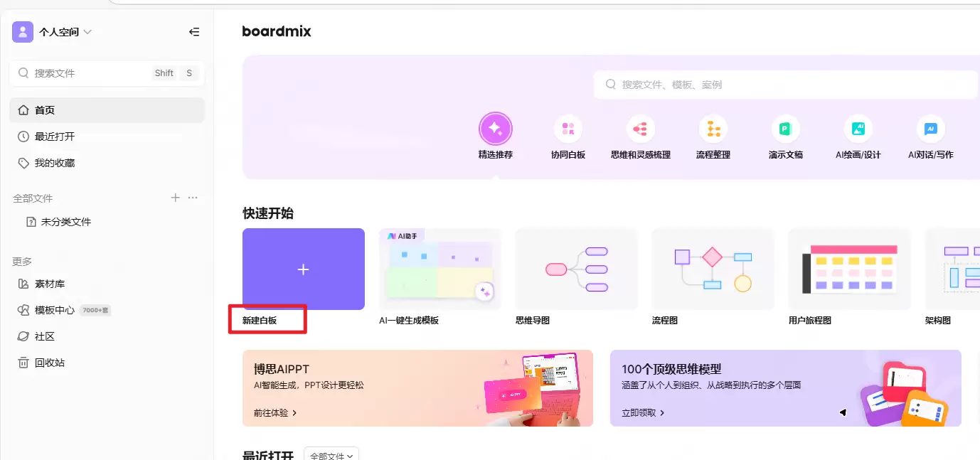
Task: Open the 思维导图 template thumbnail
Action: click(x=577, y=269)
